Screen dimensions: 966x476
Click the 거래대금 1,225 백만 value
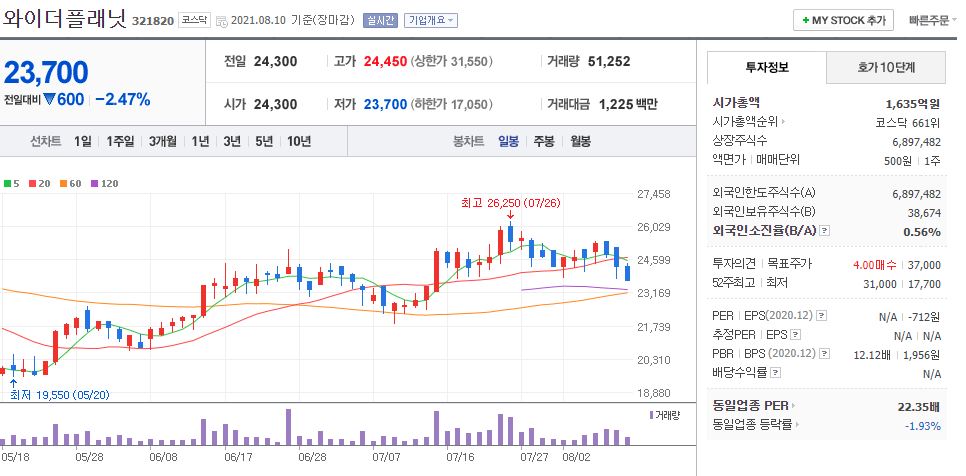[628, 104]
